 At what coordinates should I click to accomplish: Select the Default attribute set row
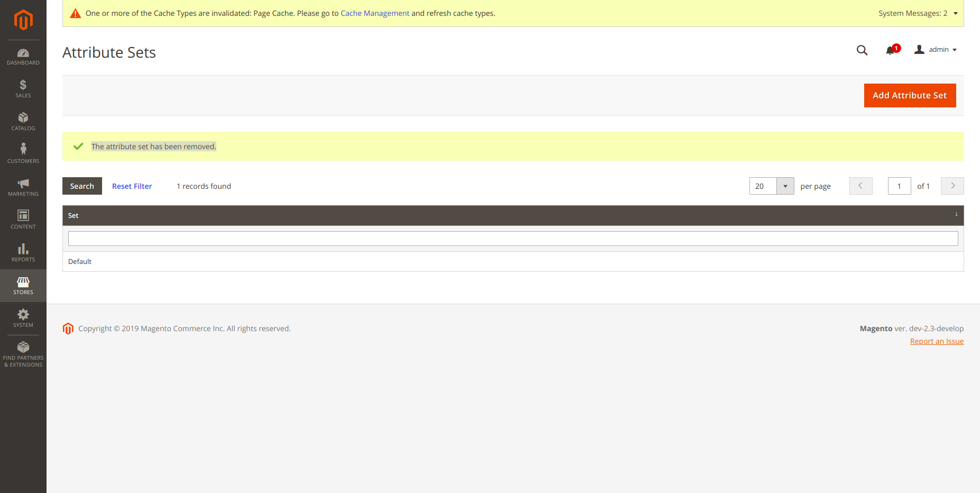[79, 261]
